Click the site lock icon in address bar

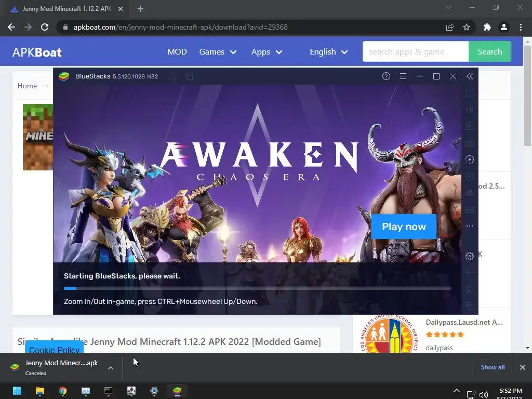[65, 27]
